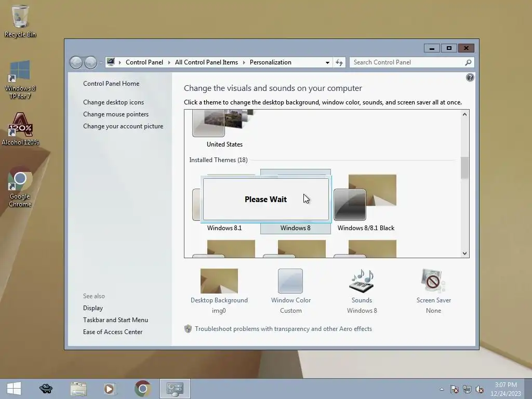Image resolution: width=532 pixels, height=399 pixels.
Task: Open Chrome from the taskbar
Action: tap(142, 389)
